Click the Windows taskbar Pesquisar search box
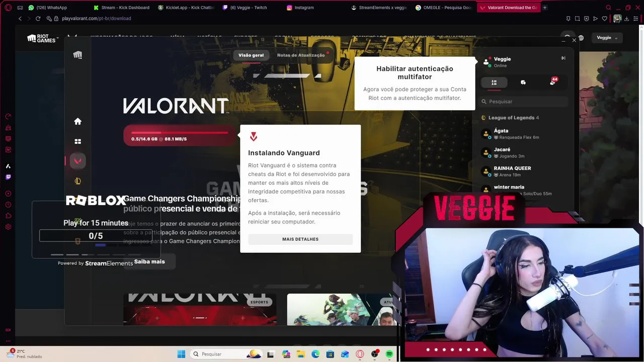The width and height of the screenshot is (644, 362). click(x=227, y=354)
